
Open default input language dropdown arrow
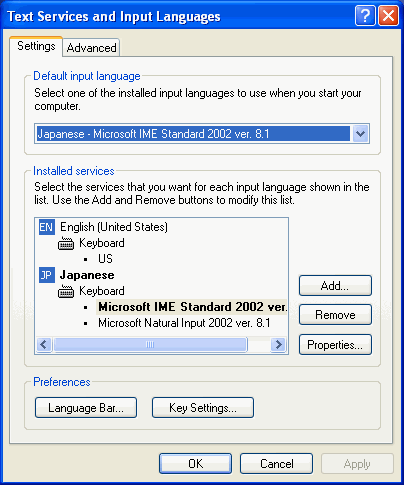[360, 134]
